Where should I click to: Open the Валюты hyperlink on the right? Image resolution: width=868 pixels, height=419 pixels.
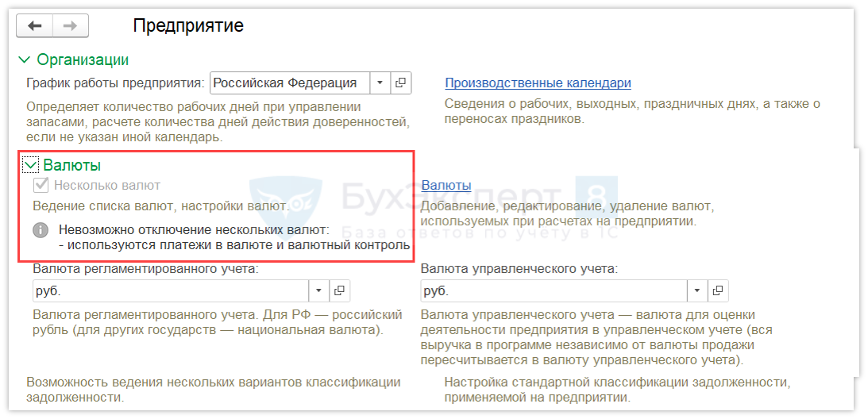click(x=446, y=186)
